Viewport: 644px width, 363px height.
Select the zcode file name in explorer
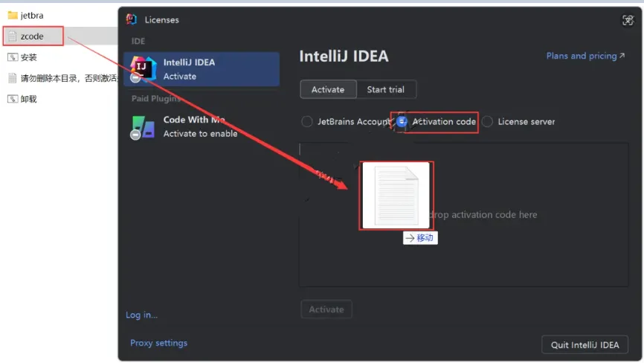pyautogui.click(x=32, y=36)
